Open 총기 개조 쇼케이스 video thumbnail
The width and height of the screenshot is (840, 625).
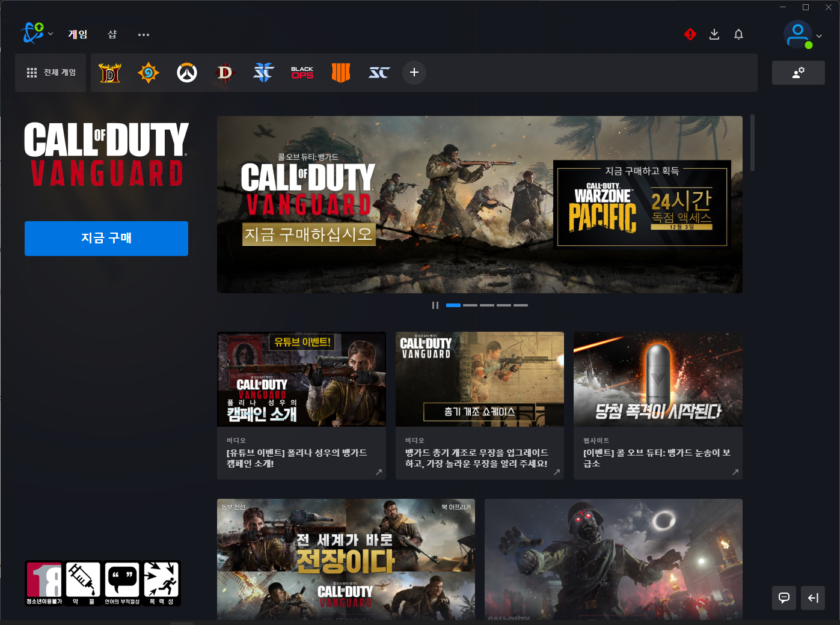tap(480, 379)
